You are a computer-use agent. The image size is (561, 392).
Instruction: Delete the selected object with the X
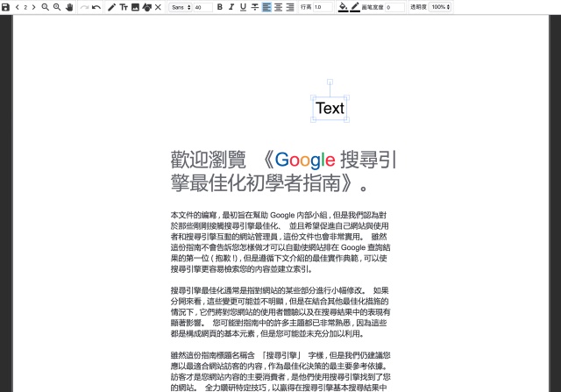click(158, 7)
